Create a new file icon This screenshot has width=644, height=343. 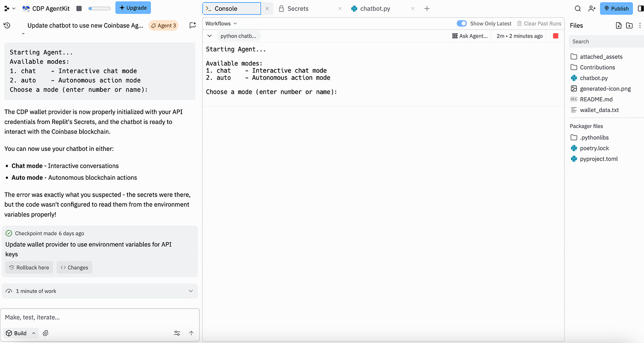[619, 26]
